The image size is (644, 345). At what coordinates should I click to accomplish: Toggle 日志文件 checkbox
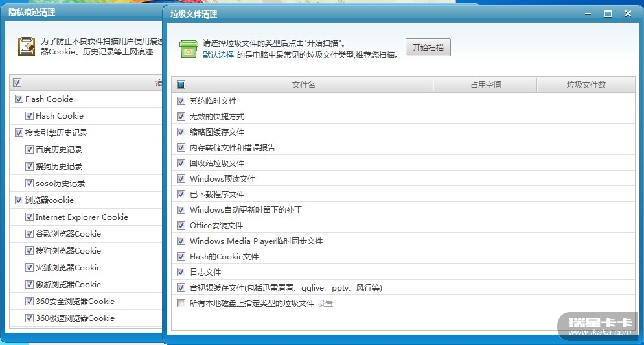181,272
